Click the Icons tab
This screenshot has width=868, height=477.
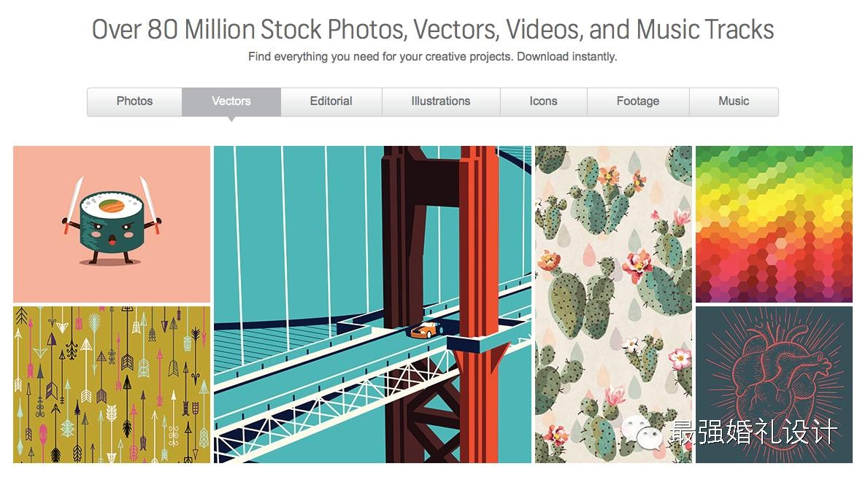tap(543, 101)
